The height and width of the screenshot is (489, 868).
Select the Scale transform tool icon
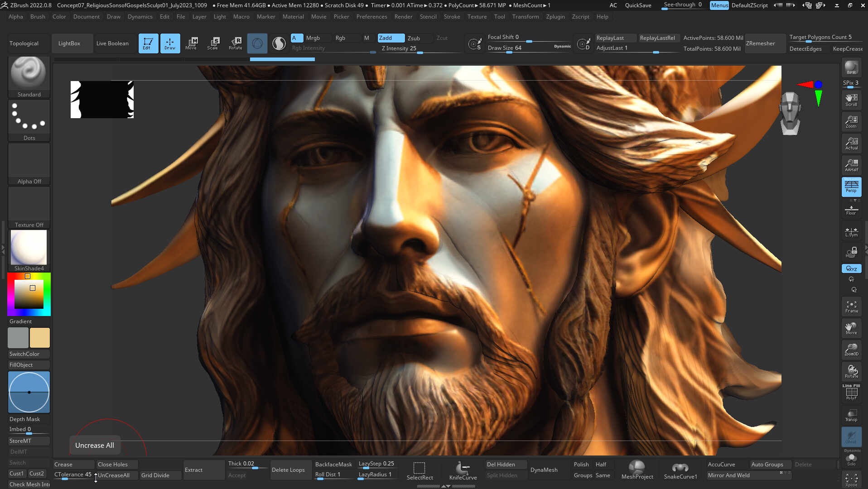pyautogui.click(x=213, y=43)
